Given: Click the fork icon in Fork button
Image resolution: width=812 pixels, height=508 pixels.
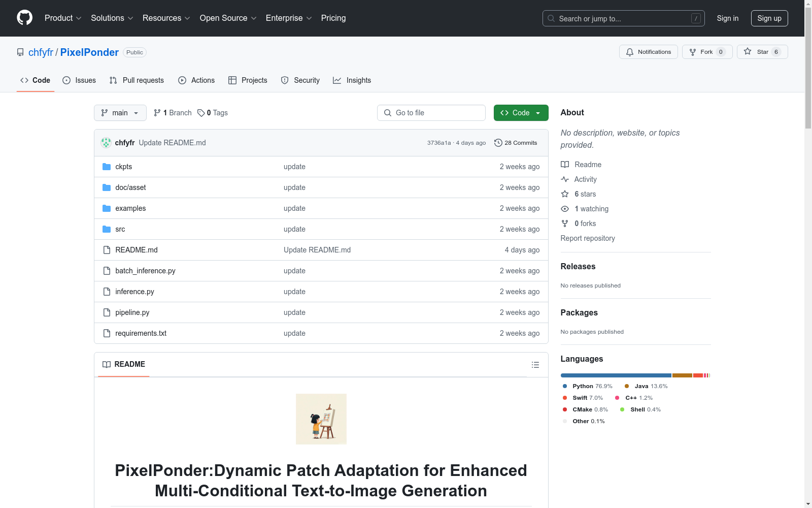Looking at the screenshot, I should [x=693, y=52].
